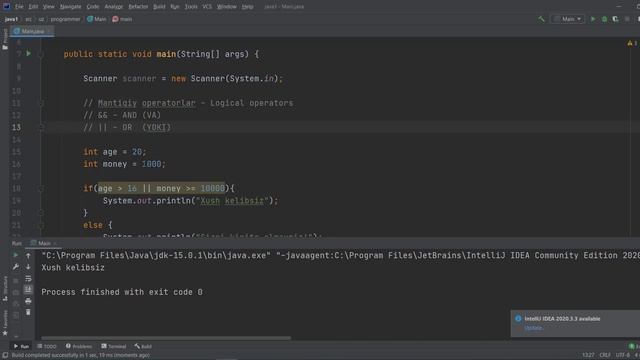Screen dimensions: 640x360
Task: Toggle scroll-to-end icon in Run console
Action: (x=28, y=289)
